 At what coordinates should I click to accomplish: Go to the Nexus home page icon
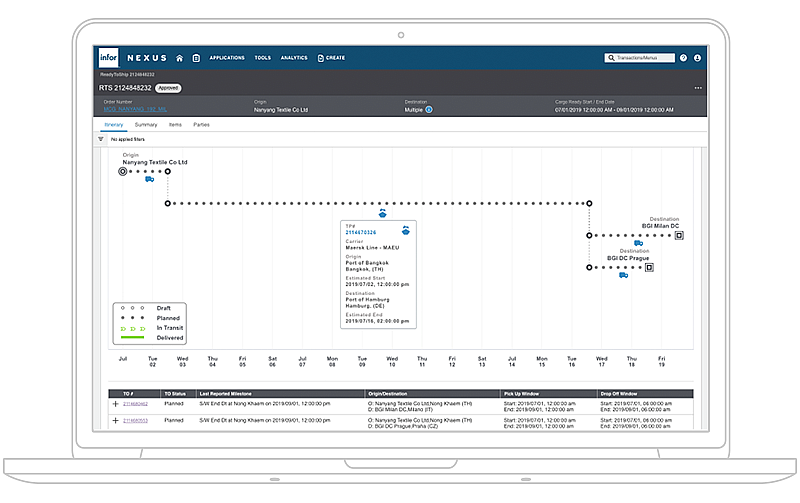point(180,58)
